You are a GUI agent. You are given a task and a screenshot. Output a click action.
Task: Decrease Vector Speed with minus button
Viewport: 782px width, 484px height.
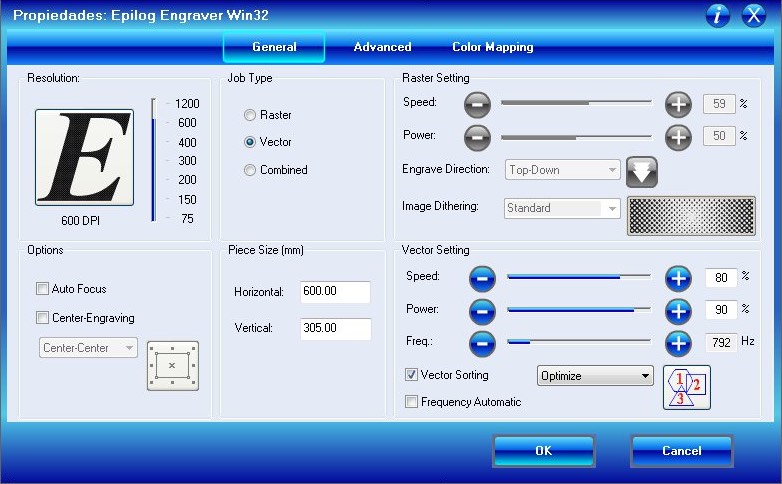482,278
